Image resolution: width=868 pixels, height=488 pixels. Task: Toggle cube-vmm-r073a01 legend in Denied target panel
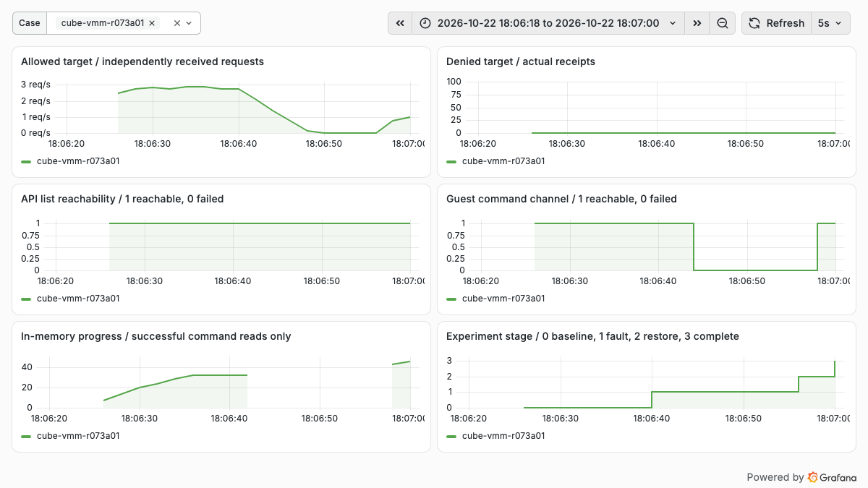pyautogui.click(x=503, y=161)
